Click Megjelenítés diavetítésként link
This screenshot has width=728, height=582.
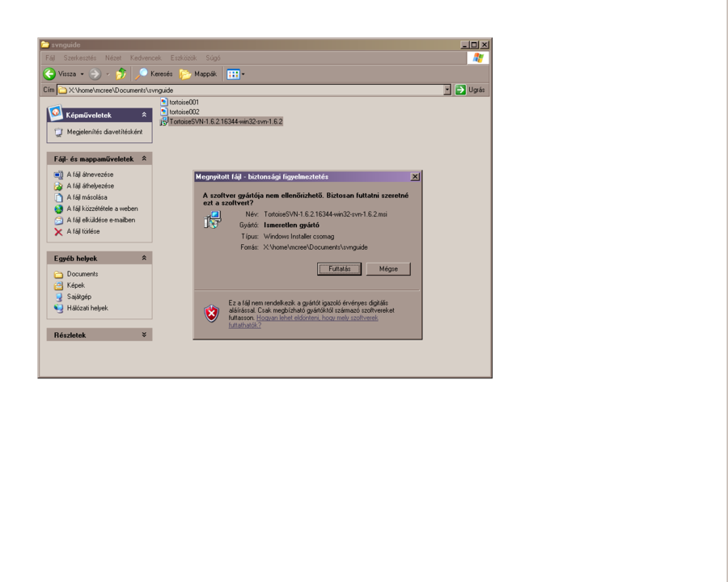(105, 132)
